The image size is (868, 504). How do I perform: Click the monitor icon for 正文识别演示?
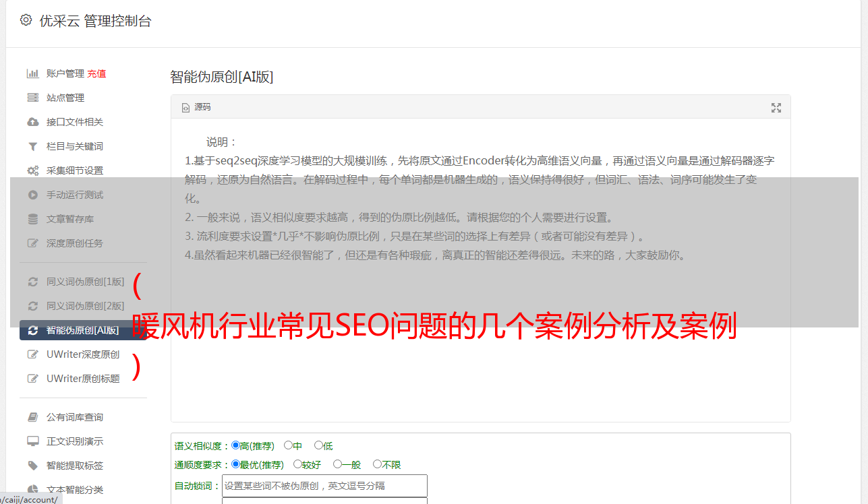(x=32, y=441)
